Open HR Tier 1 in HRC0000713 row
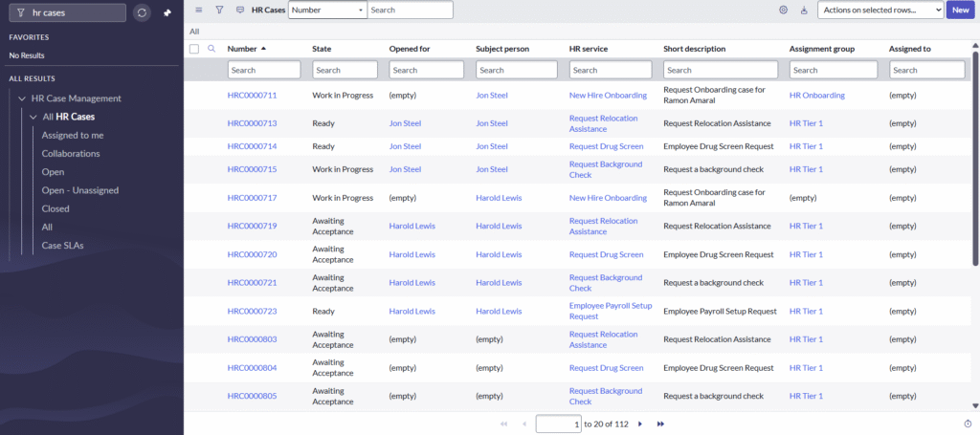 coord(806,123)
